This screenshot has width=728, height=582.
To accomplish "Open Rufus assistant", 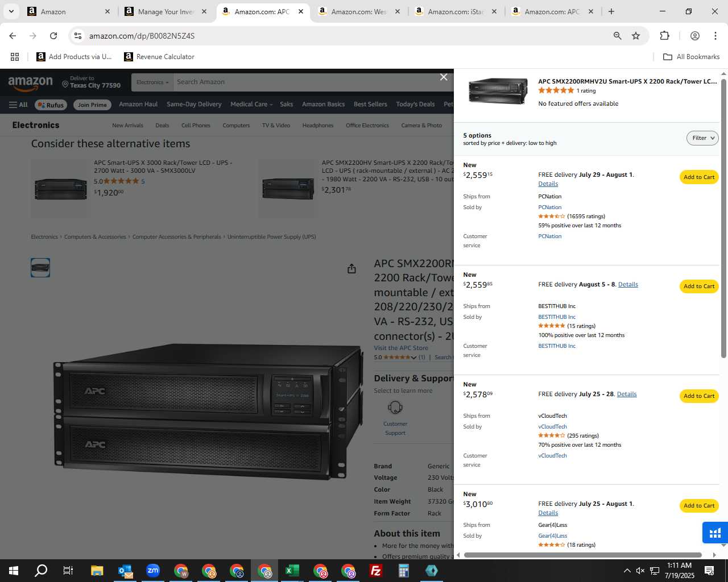I will 51,105.
